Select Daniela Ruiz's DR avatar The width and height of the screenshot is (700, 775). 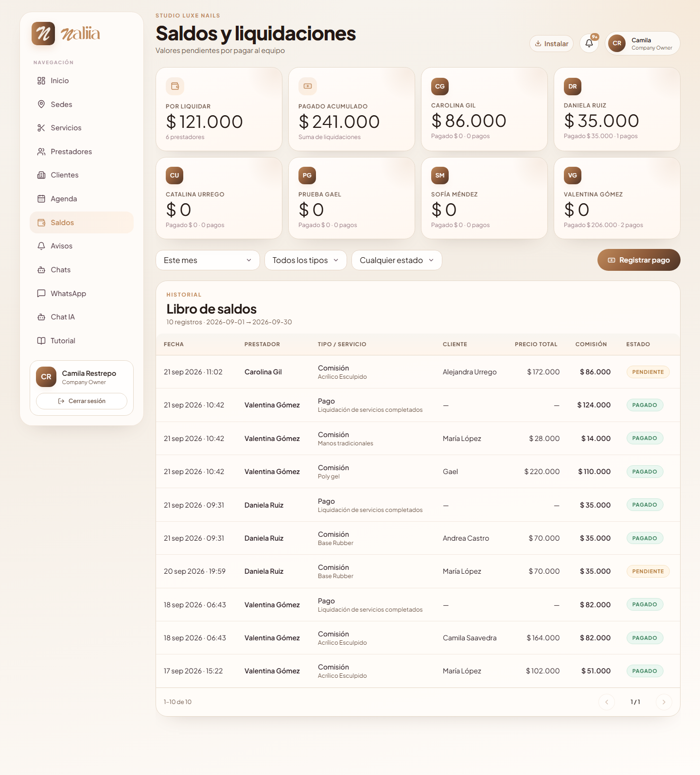click(573, 86)
